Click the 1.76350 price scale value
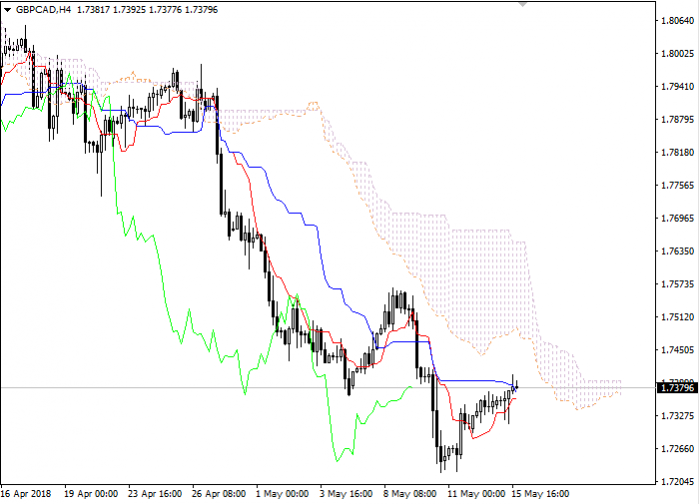This screenshot has height=504, width=700. click(x=677, y=251)
